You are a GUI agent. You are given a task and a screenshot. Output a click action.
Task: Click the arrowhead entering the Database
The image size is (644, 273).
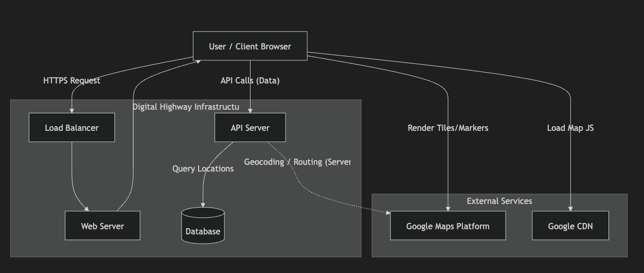203,205
